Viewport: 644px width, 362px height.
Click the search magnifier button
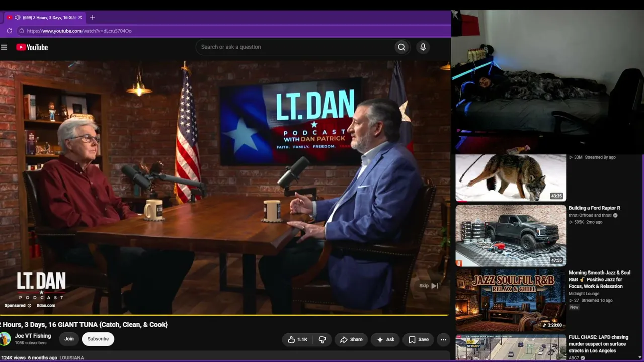pos(401,47)
